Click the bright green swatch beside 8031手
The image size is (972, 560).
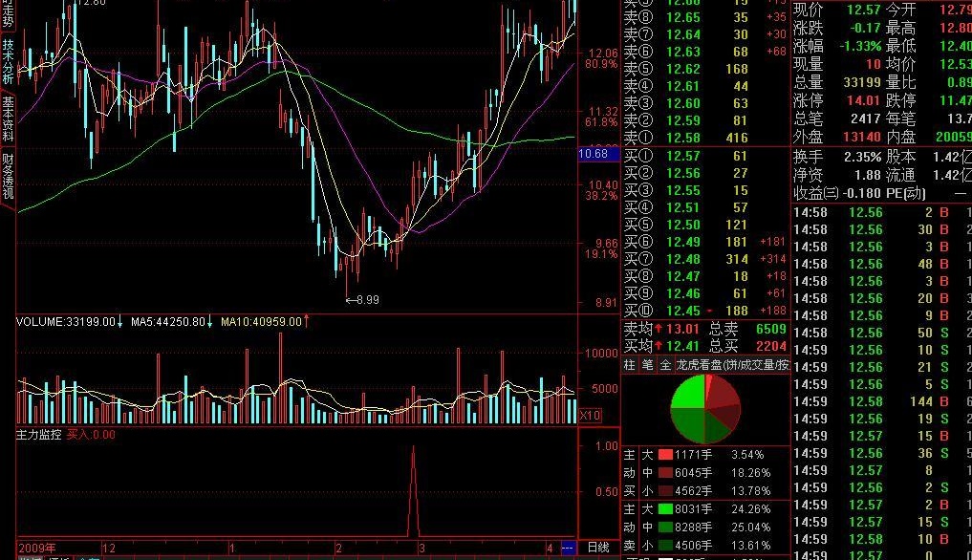[665, 509]
